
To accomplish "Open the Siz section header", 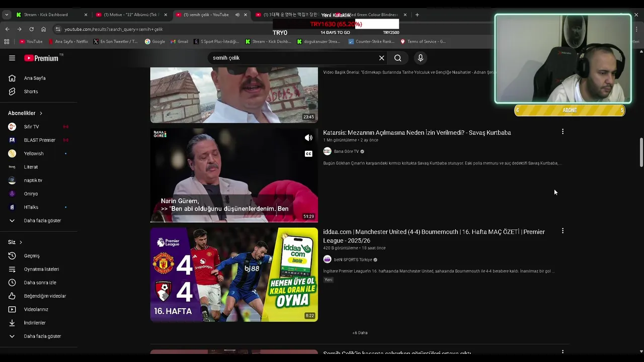I will tap(15, 242).
